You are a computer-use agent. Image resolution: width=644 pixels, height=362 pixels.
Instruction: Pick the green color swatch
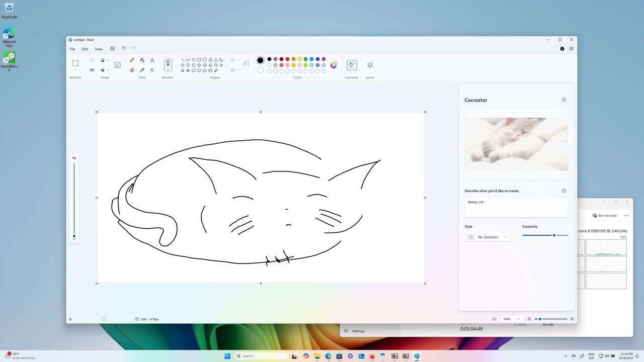point(305,59)
